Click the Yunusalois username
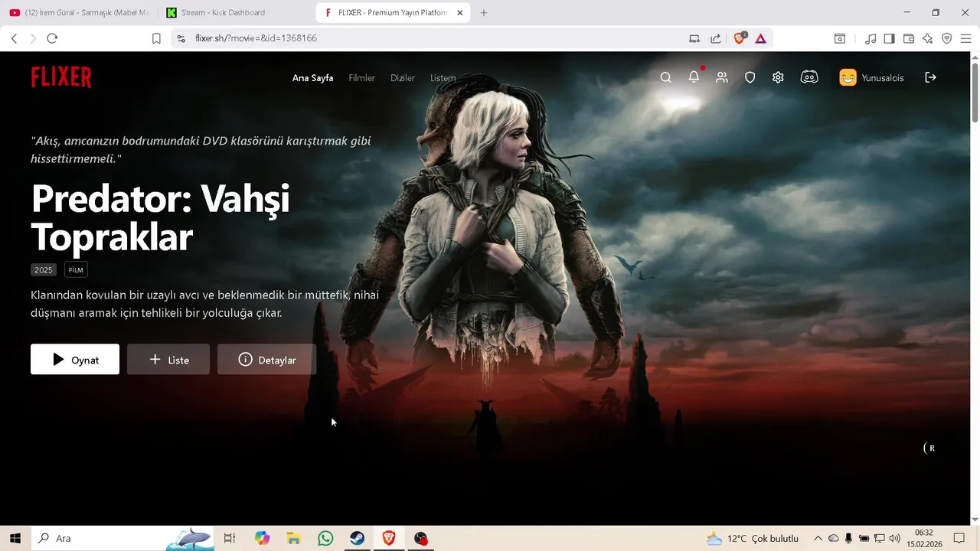Screen dimensions: 980x551 883,78
